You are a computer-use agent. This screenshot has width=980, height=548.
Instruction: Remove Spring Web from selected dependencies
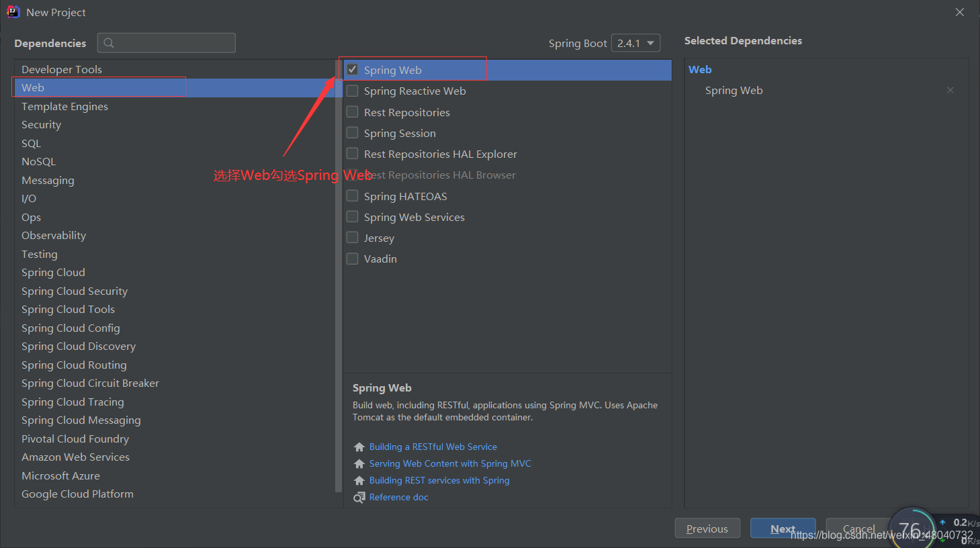(x=950, y=90)
